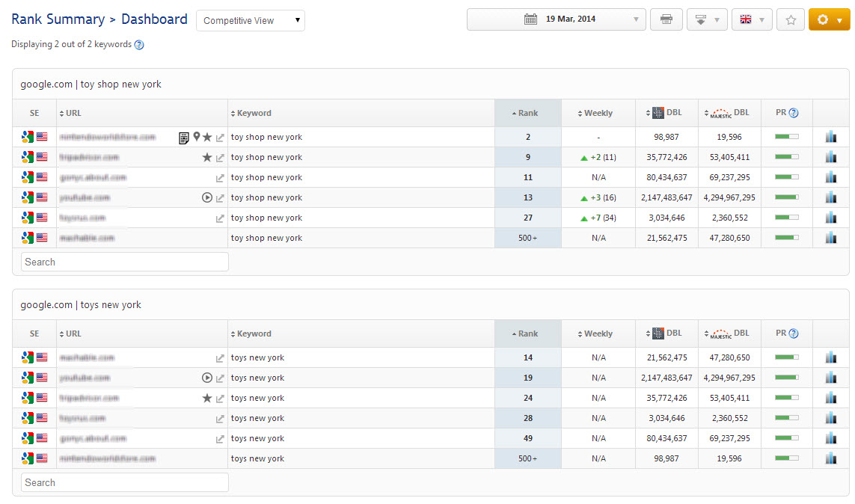855x504 pixels.
Task: Click the print icon button
Action: tap(666, 19)
